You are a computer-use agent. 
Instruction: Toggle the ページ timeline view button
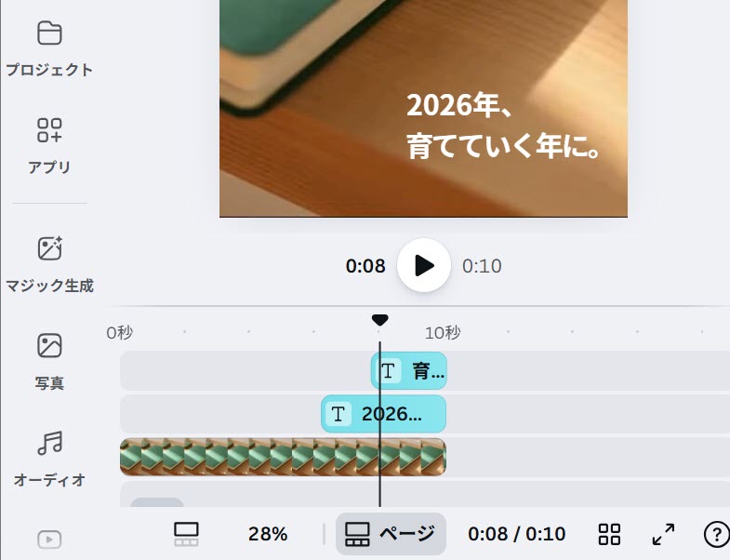coord(391,534)
